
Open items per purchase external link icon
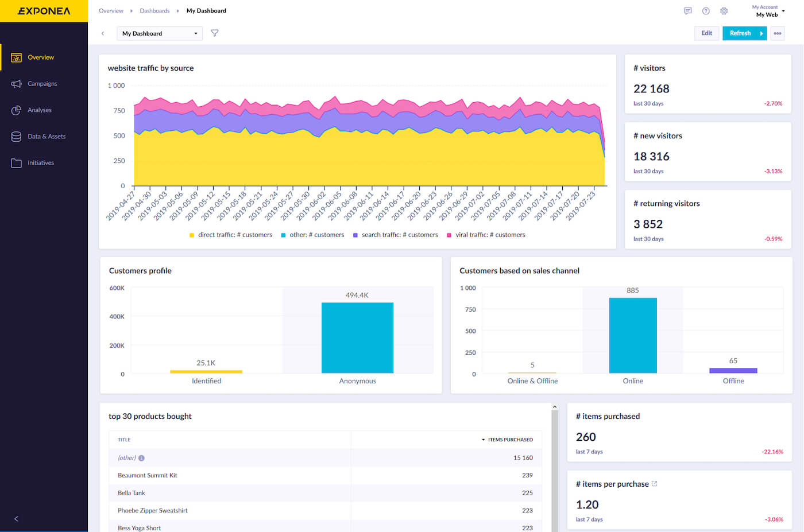(x=655, y=484)
